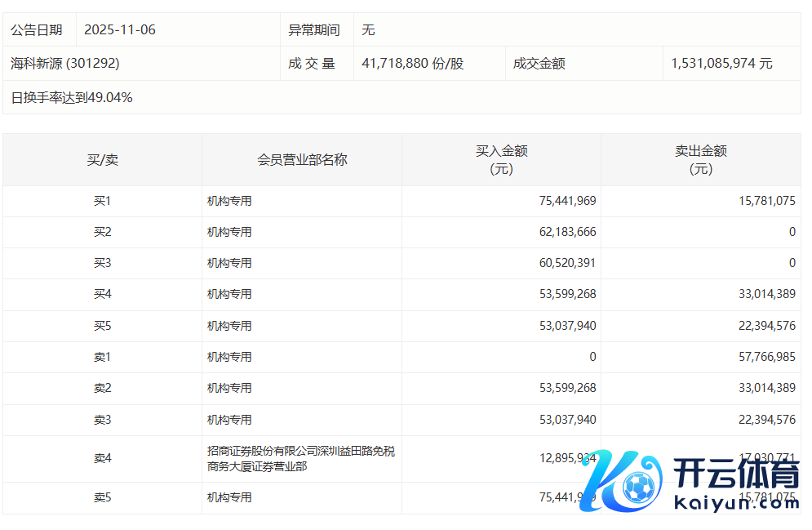Click the 异常期间 value 无
812x530 pixels.
(368, 30)
